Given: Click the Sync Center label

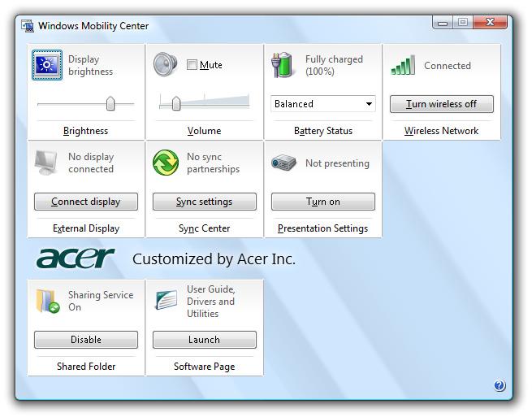Looking at the screenshot, I should (x=204, y=228).
